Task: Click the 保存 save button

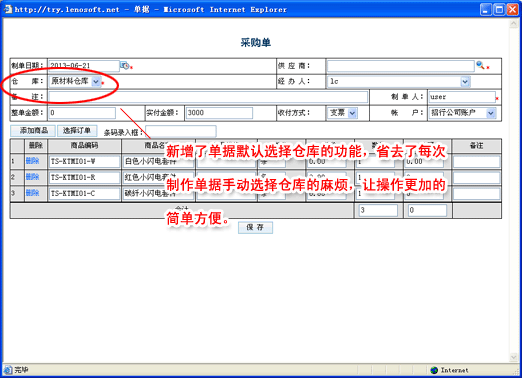Action: [255, 227]
